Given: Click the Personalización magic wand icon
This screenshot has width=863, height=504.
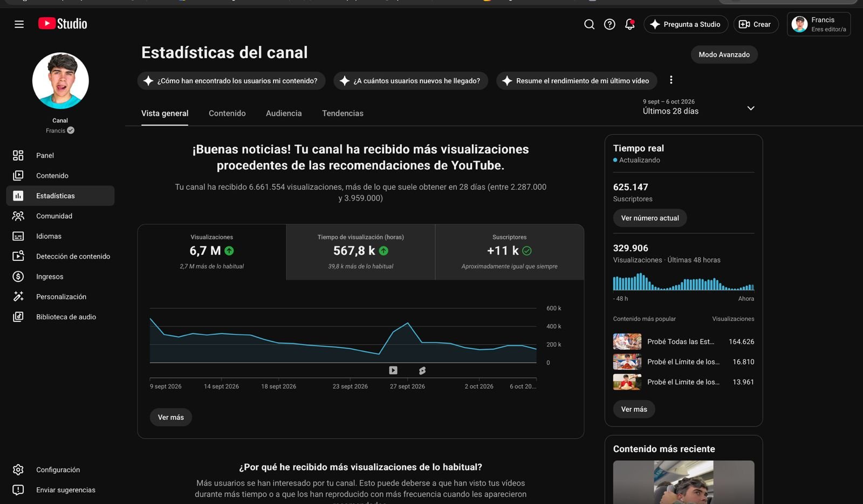Looking at the screenshot, I should tap(18, 296).
